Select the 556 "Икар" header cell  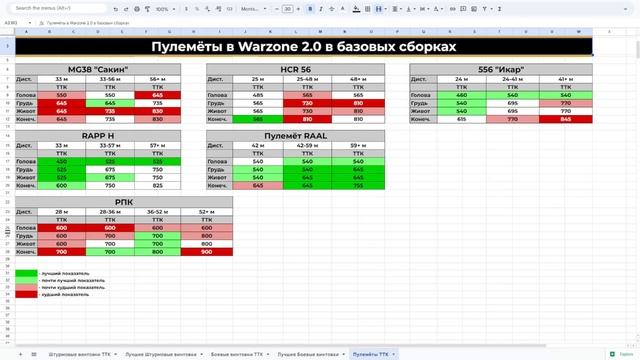[501, 69]
